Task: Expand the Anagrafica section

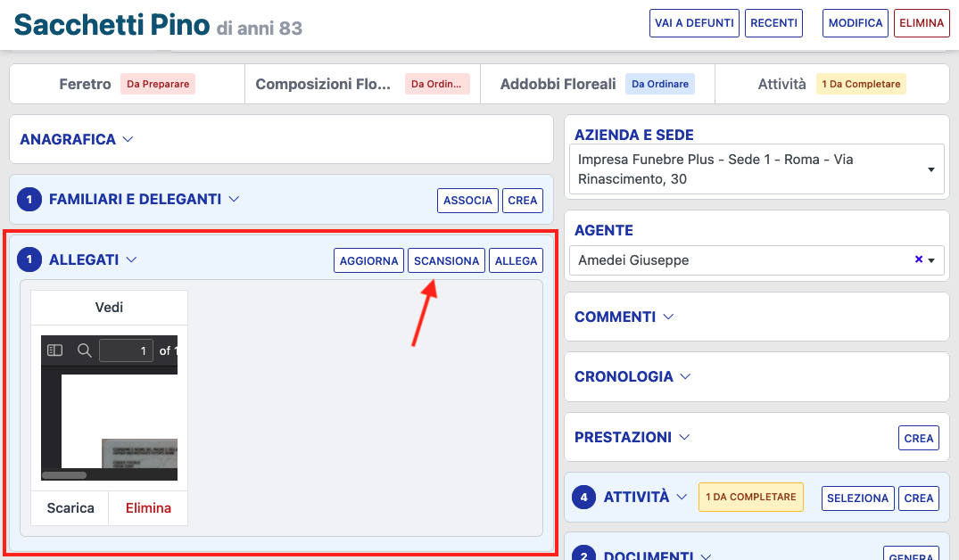Action: (77, 139)
